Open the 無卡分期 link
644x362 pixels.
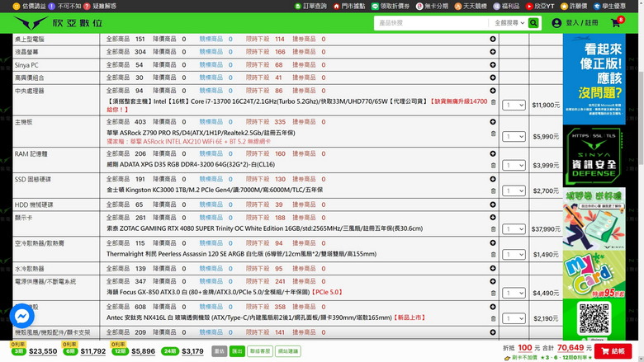[432, 6]
